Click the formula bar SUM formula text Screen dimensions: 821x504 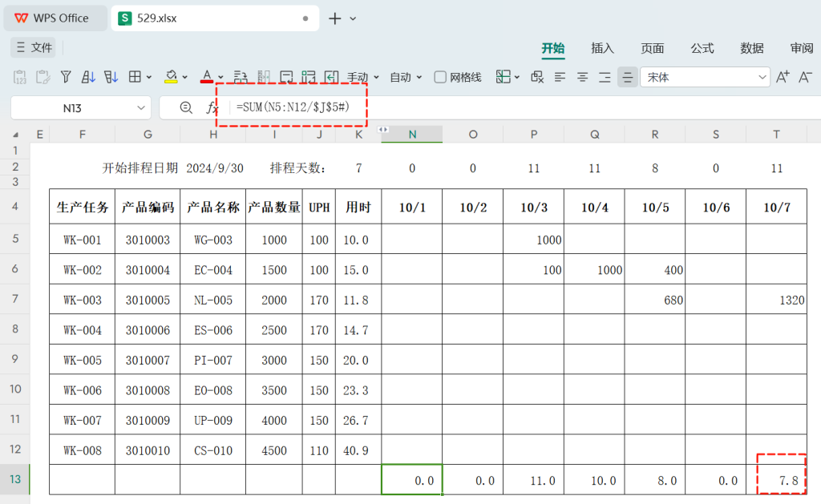(293, 107)
